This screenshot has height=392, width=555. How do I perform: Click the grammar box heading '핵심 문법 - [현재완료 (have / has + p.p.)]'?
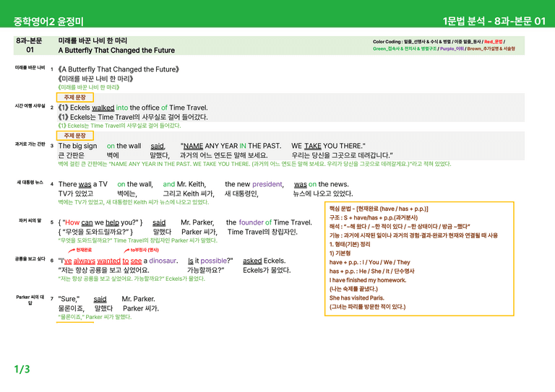379,209
